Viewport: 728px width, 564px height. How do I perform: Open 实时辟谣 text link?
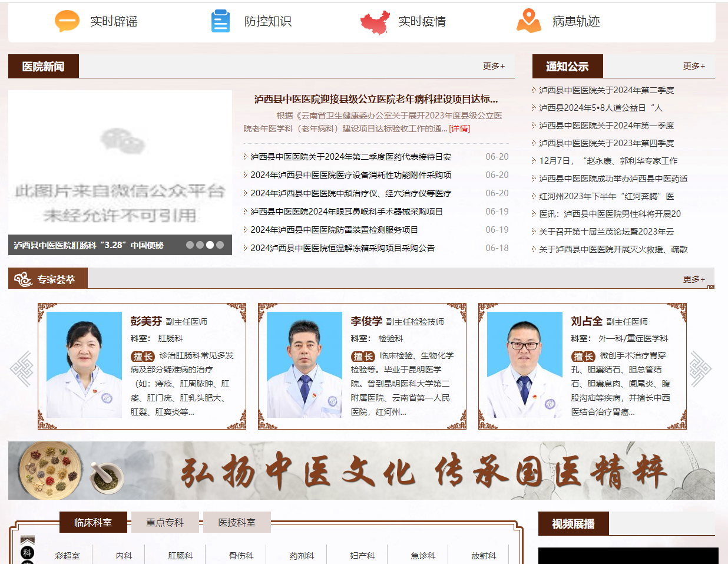114,21
